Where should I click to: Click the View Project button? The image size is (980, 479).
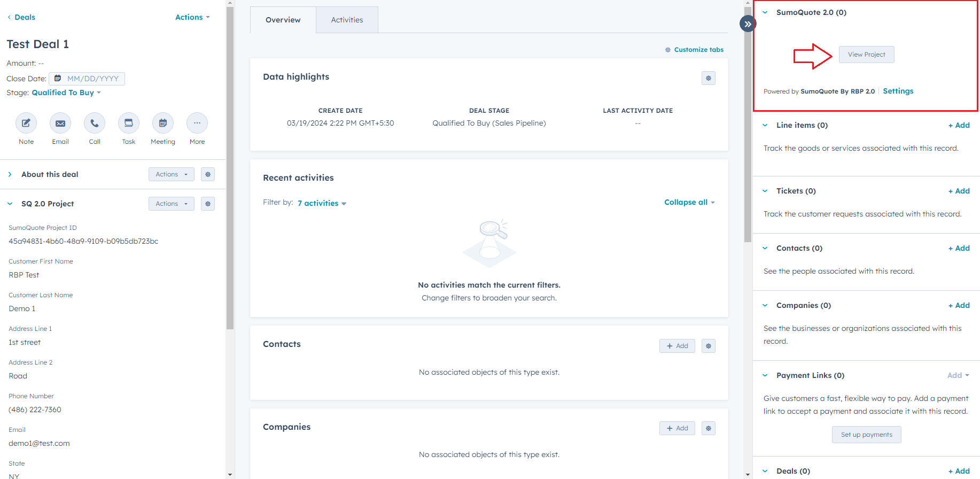point(867,55)
